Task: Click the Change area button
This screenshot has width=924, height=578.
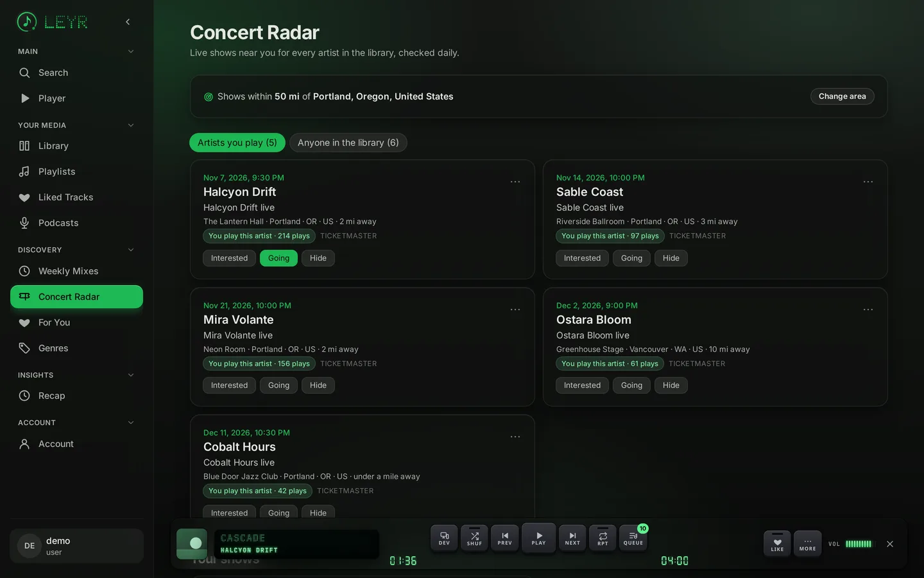Action: (x=842, y=96)
